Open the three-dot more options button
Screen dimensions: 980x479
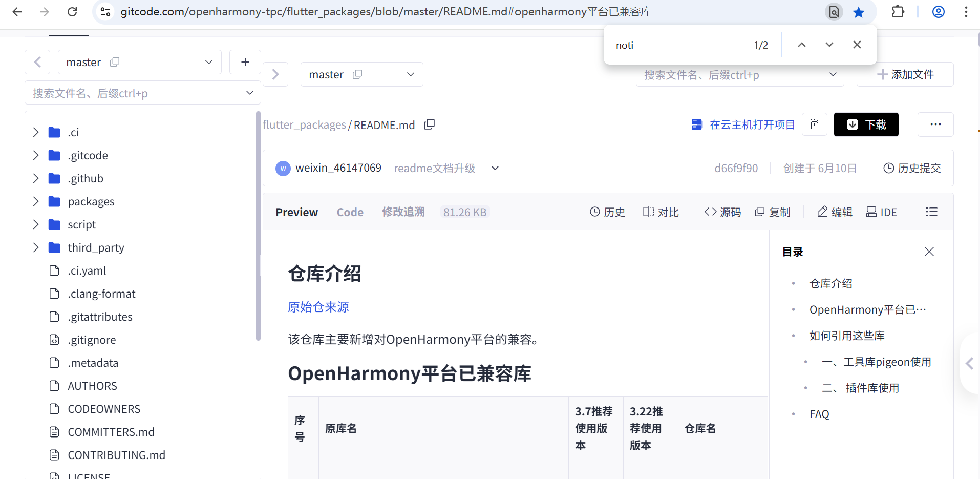coord(935,124)
